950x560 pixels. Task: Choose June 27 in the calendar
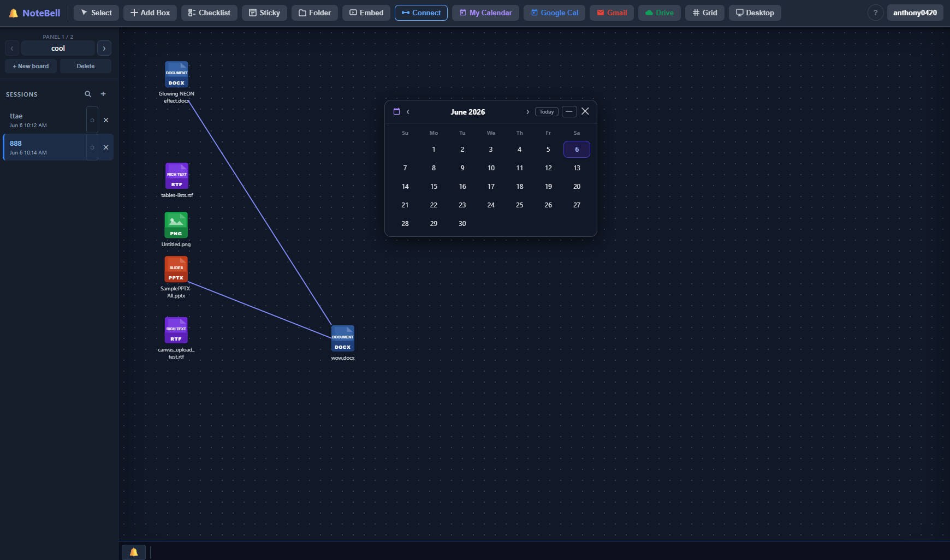577,205
